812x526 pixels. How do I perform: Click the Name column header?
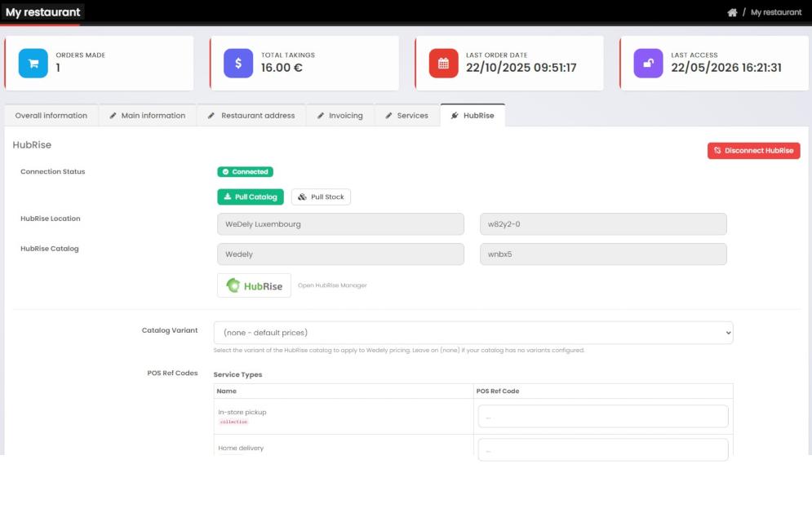point(227,391)
